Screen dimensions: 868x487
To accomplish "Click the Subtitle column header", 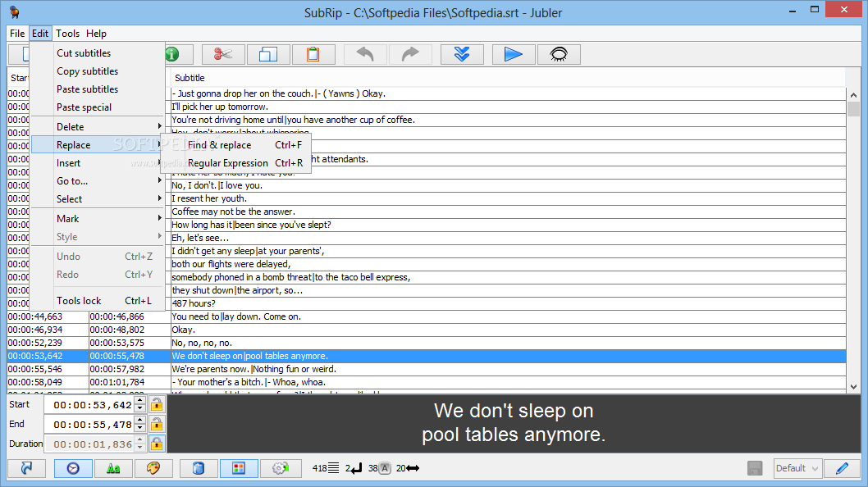I will (508, 78).
